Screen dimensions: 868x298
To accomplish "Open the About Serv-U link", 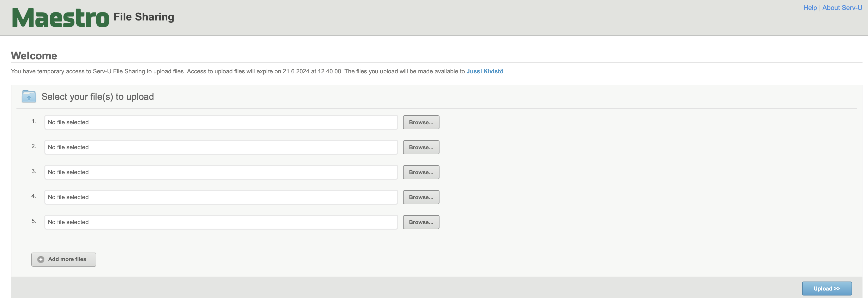I will pos(842,8).
